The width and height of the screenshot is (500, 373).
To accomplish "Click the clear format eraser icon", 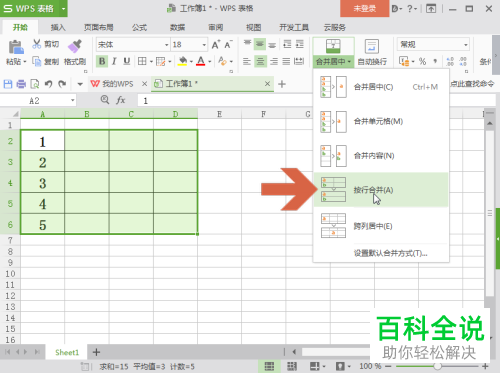I will [x=222, y=61].
